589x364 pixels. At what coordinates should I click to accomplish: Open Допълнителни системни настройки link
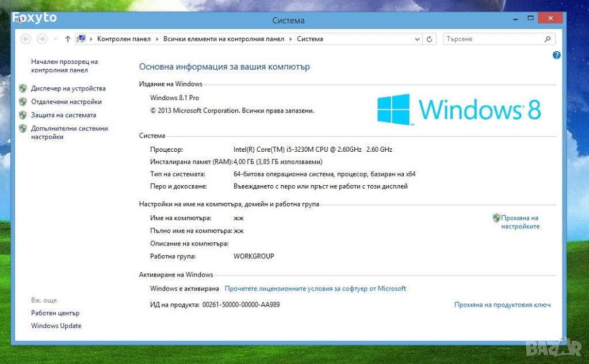(x=69, y=133)
